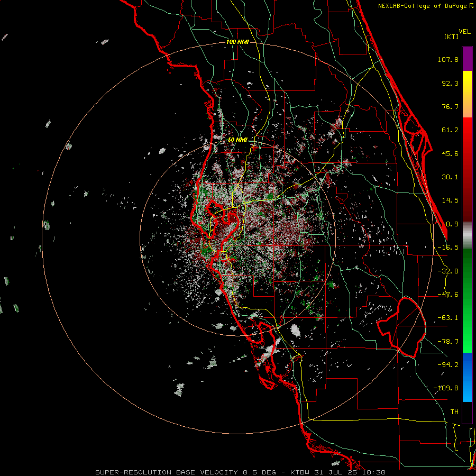Pick the red segment of the color bar
Viewport: 476px width, 476px height.
[x=467, y=169]
